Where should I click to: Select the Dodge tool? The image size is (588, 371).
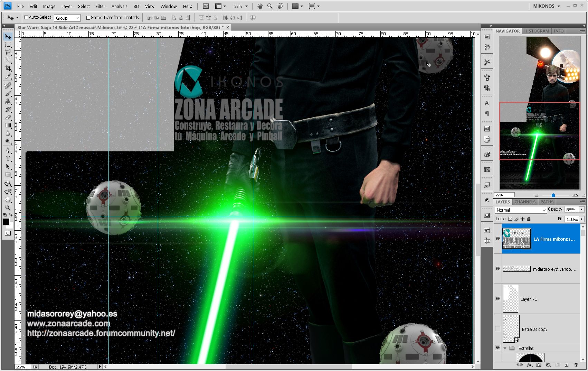coord(8,141)
